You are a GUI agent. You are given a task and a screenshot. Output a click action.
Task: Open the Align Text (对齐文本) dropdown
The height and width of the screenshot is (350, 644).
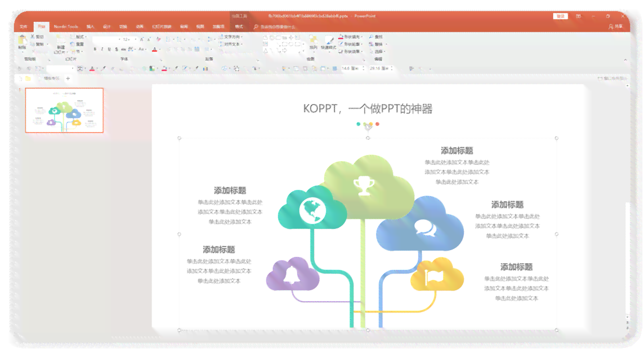(x=231, y=44)
